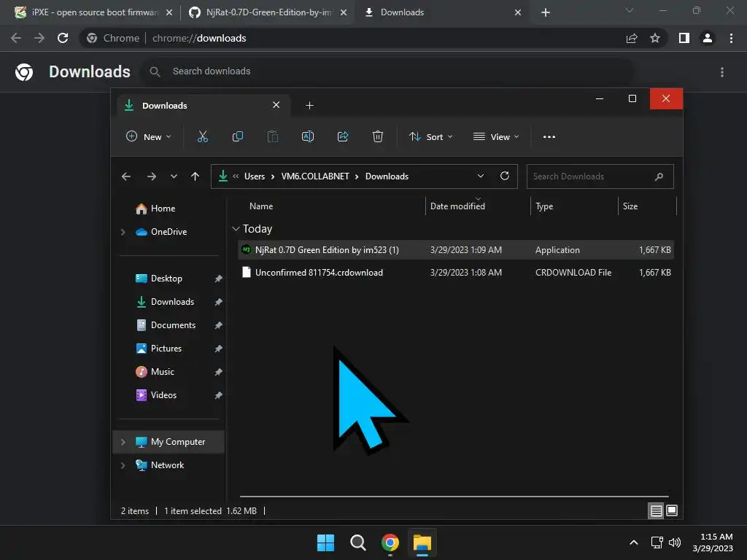
Task: Close the Downloads tab in File Explorer
Action: coord(276,105)
